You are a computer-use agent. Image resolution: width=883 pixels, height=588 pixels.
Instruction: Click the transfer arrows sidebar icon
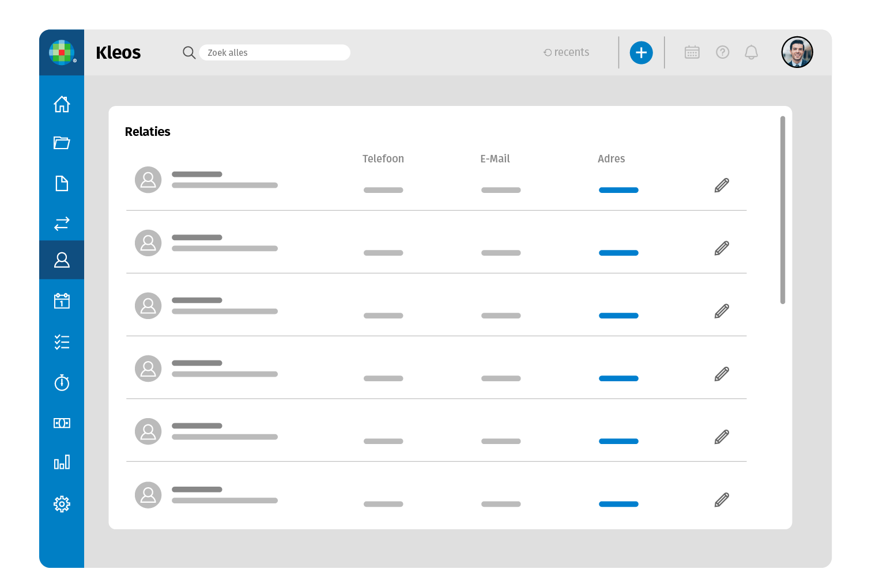point(62,223)
